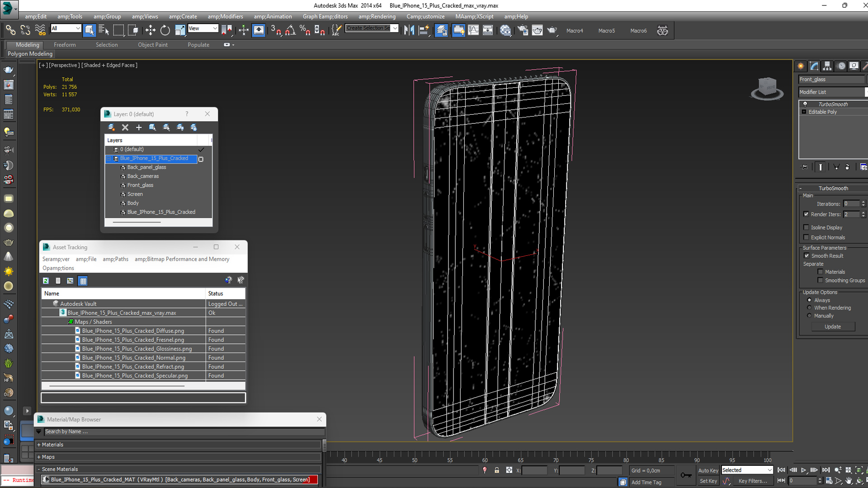The height and width of the screenshot is (488, 868).
Task: Create new layer in Layer dialog
Action: click(111, 127)
